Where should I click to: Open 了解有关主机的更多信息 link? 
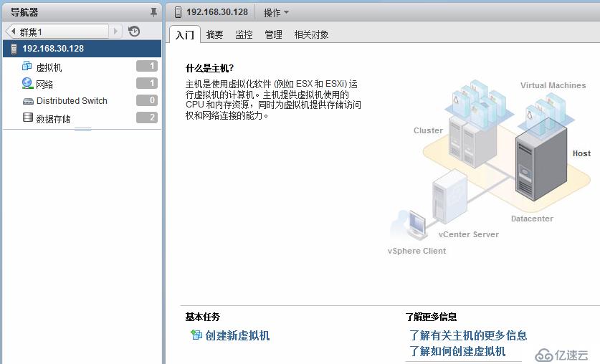tap(468, 335)
